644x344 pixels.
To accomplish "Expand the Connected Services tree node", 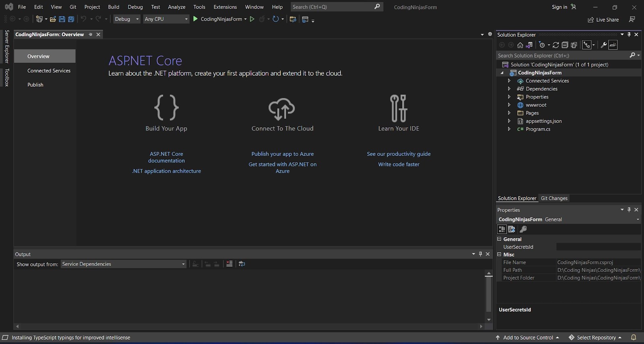I will 509,81.
